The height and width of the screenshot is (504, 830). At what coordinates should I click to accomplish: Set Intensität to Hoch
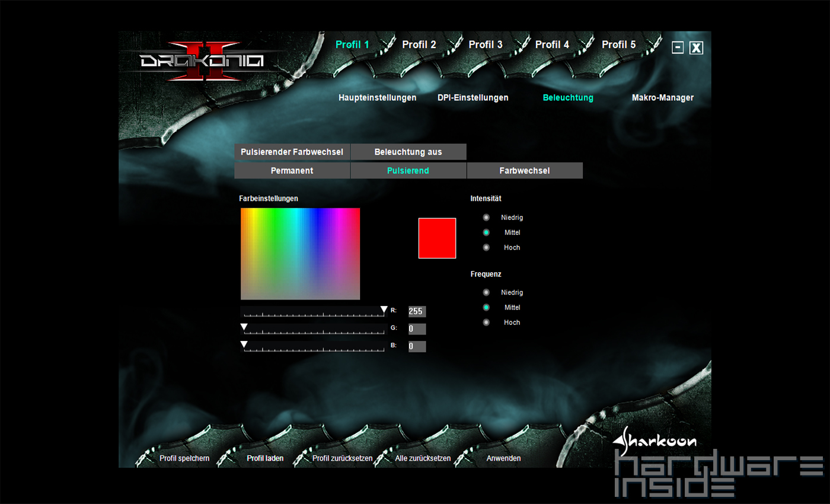(486, 247)
